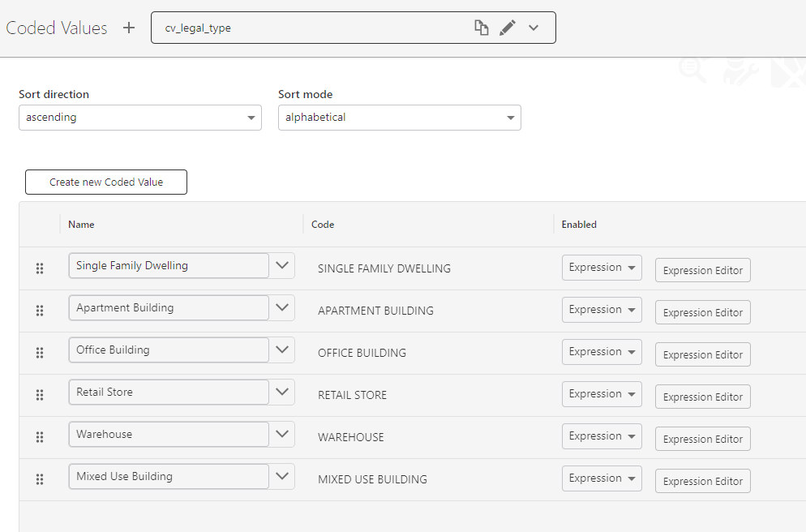
Task: Open the Enabled Expression dropdown for Warehouse
Action: 602,436
